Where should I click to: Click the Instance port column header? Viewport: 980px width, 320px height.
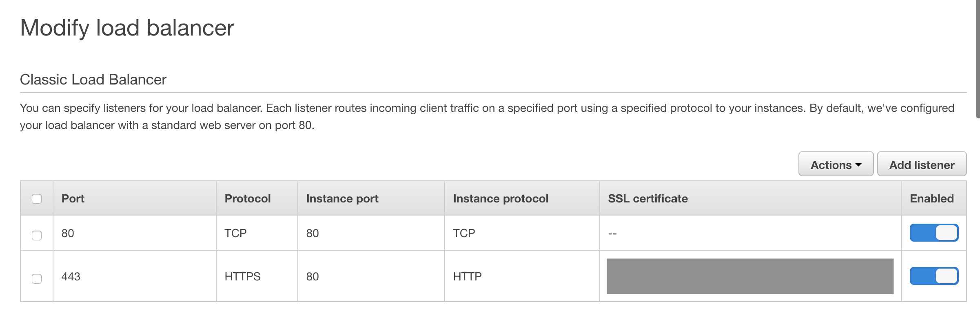(x=342, y=199)
